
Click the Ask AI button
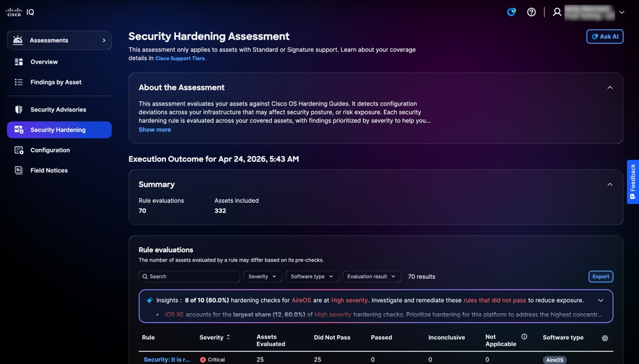[604, 36]
